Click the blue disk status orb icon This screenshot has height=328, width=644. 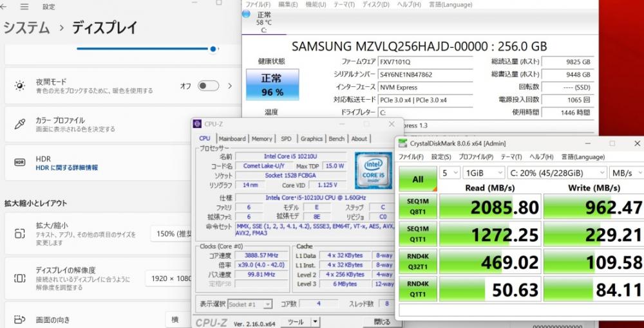coord(246,14)
